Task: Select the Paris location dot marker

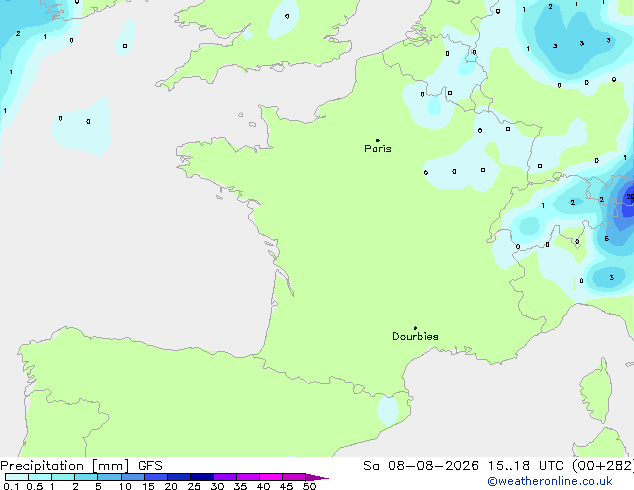Action: [378, 140]
